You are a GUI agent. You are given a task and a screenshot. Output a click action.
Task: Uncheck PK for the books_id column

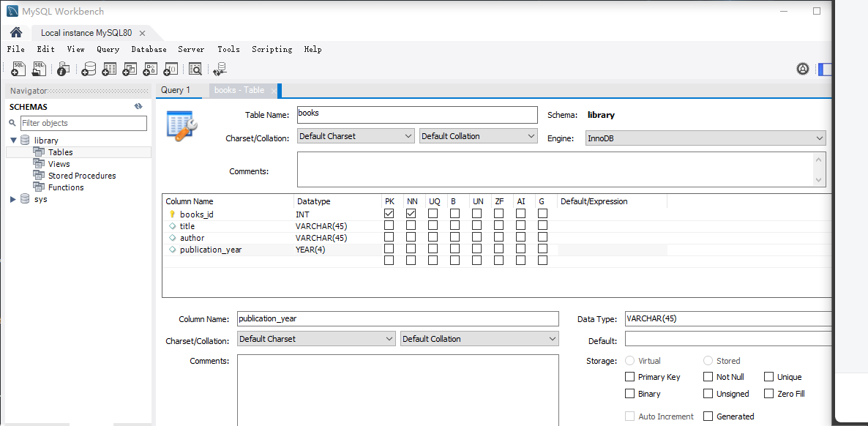click(x=389, y=213)
